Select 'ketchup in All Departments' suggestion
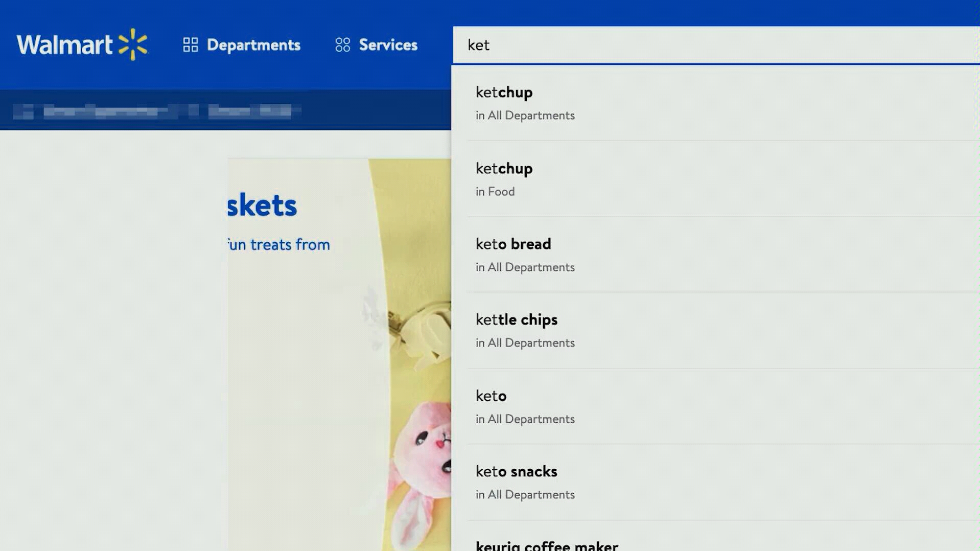 tap(724, 103)
